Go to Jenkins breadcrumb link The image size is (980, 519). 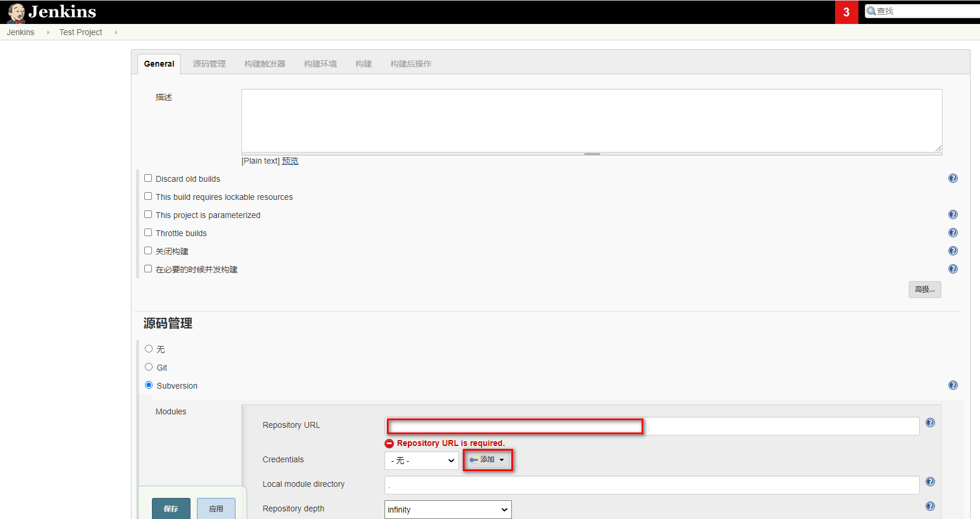[20, 32]
